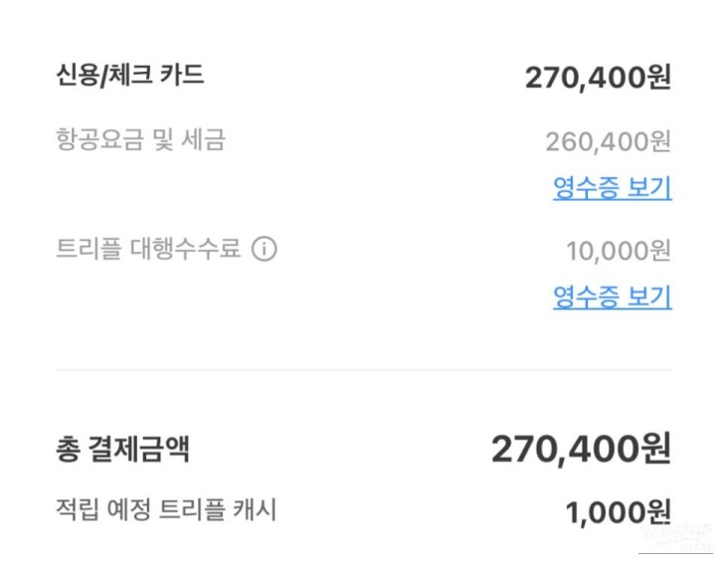Click the word 세금 in the airfare label

coord(203,140)
